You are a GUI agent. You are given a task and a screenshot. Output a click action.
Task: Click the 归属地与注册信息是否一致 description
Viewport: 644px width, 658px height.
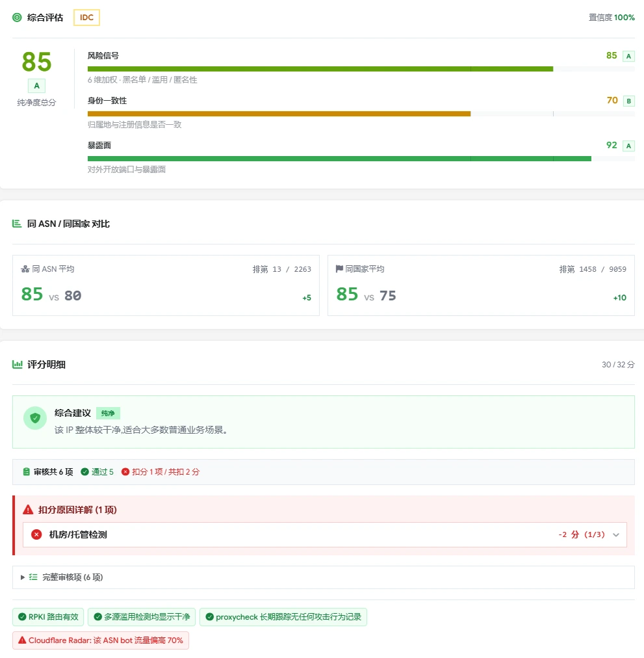[135, 125]
